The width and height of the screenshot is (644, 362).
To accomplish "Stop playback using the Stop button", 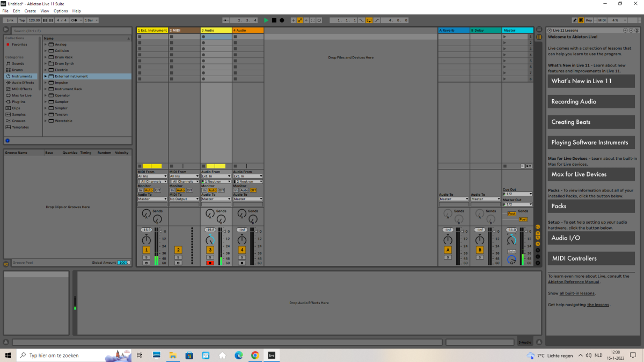I will [274, 20].
